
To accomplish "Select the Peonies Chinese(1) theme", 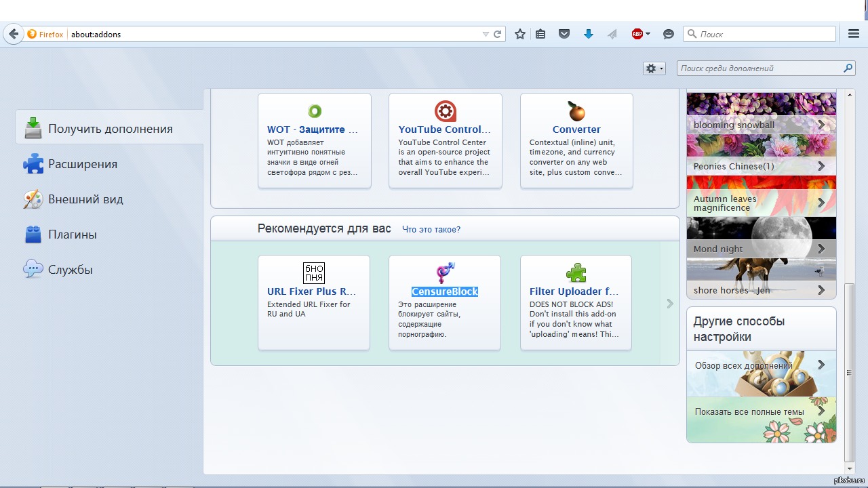I will tap(761, 155).
